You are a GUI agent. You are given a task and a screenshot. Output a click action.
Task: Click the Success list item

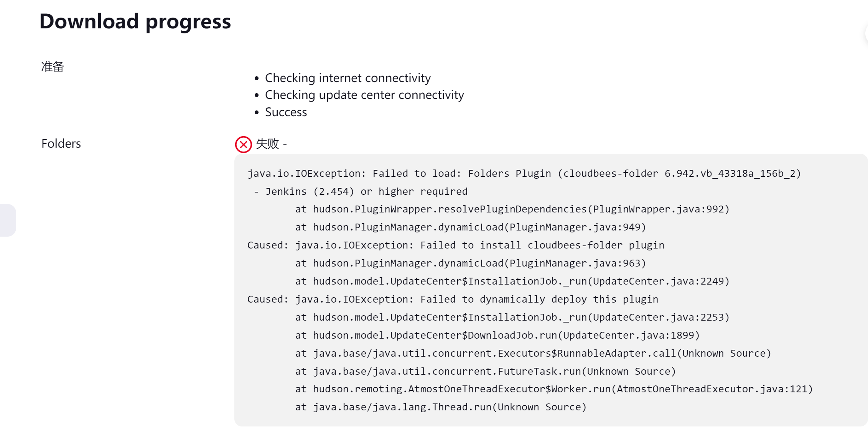click(x=286, y=112)
